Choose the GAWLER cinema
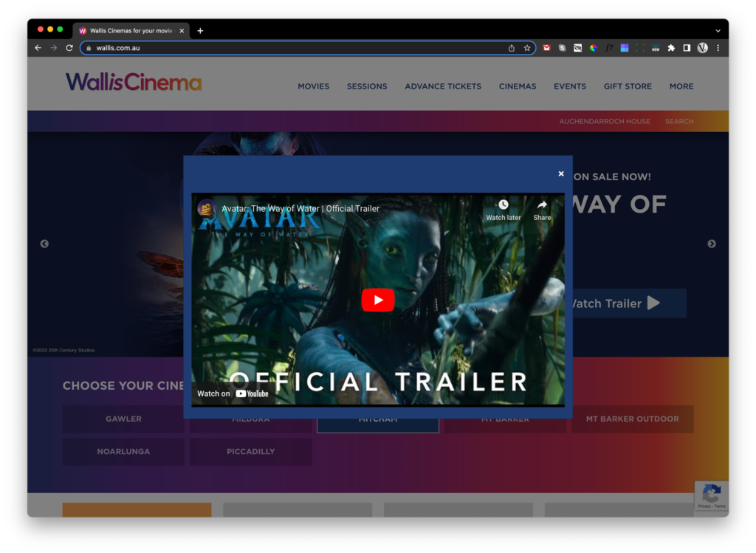 pos(123,419)
